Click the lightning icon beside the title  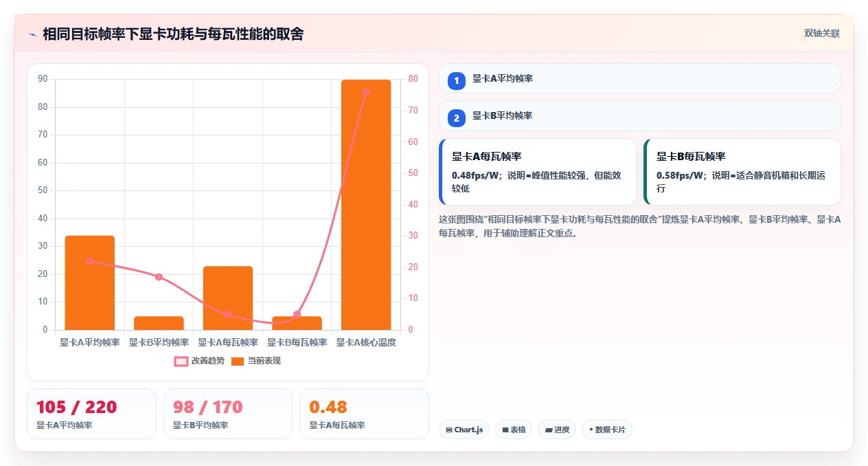pos(32,34)
